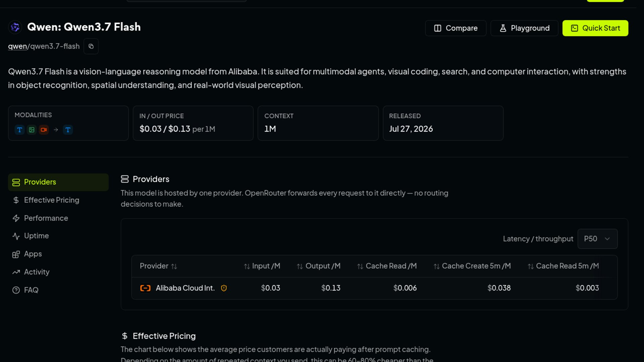Sort by Cache Create 5m /M column
Screen dimensions: 644x362
472,266
